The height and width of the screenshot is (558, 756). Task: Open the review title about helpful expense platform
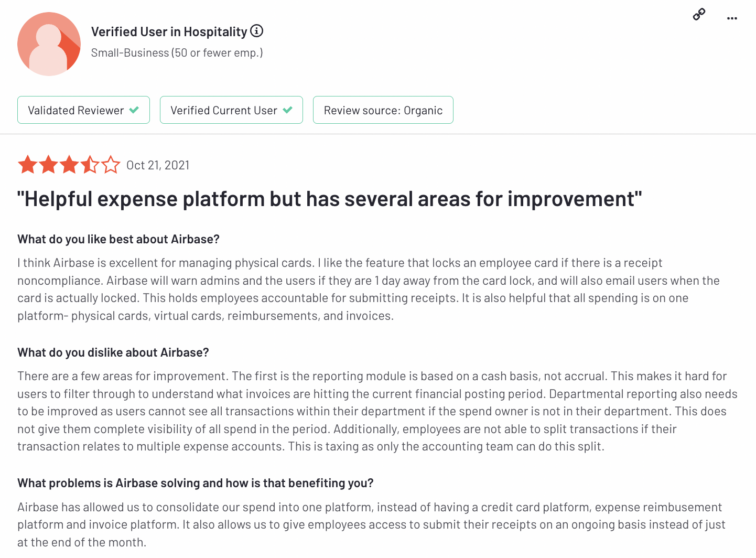pos(330,199)
